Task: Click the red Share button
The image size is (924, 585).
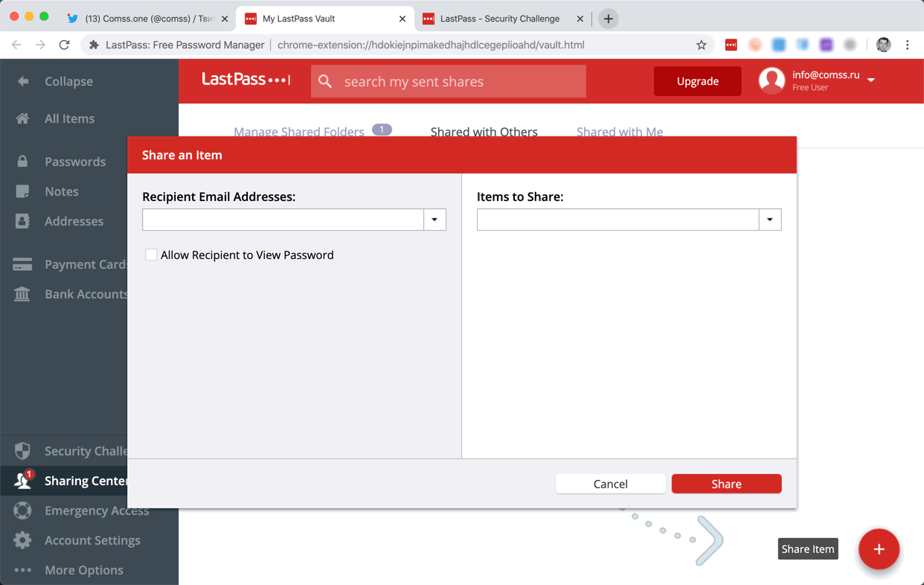Action: (x=726, y=484)
